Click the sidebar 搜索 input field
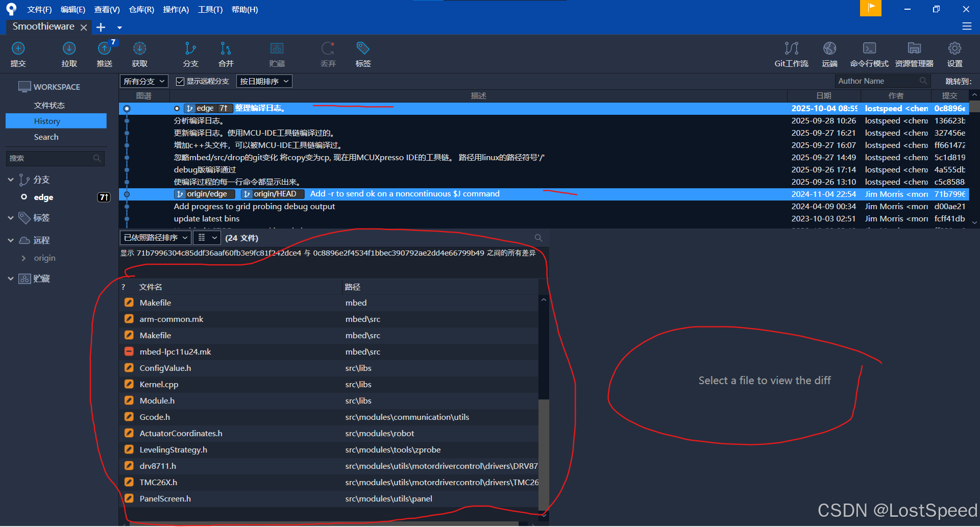980x527 pixels. pos(55,158)
